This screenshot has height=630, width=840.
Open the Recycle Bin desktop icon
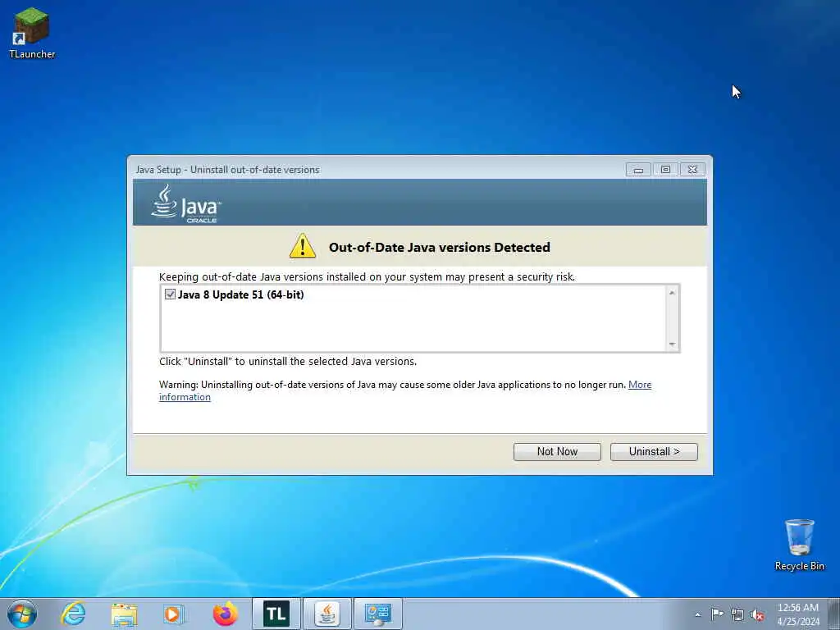pyautogui.click(x=799, y=545)
